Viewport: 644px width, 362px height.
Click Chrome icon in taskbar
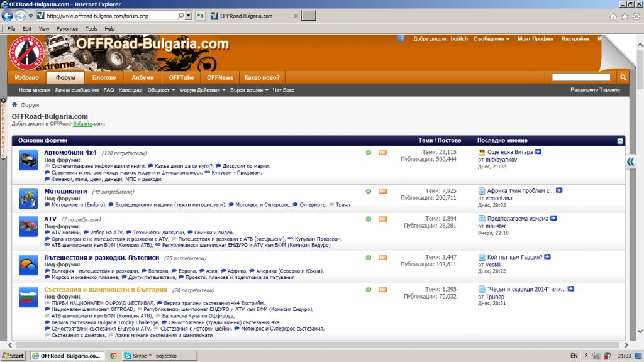113,356
